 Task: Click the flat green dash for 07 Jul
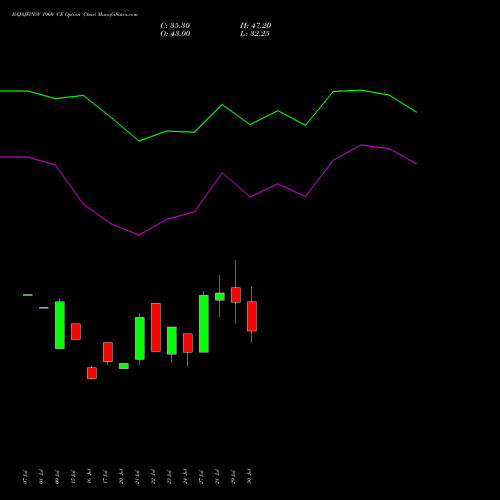28,295
